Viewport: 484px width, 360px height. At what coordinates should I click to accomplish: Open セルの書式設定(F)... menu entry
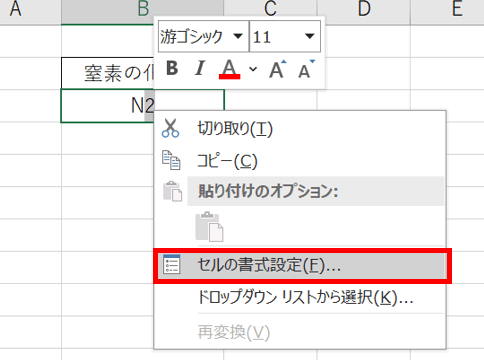[302, 266]
